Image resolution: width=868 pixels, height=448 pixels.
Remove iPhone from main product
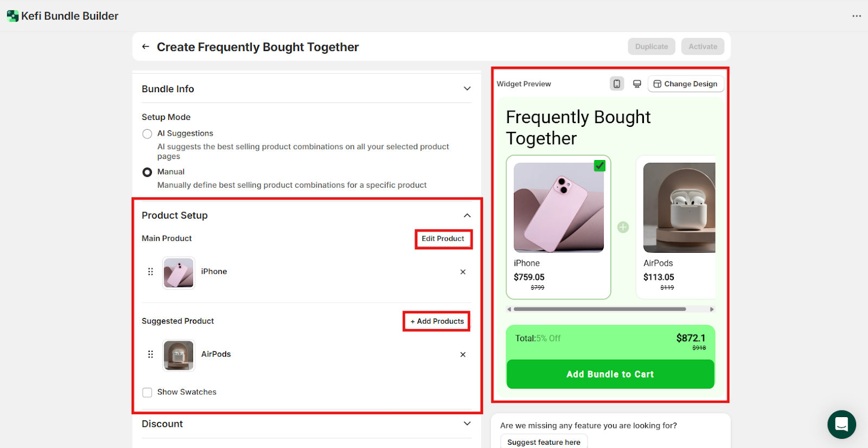point(463,272)
